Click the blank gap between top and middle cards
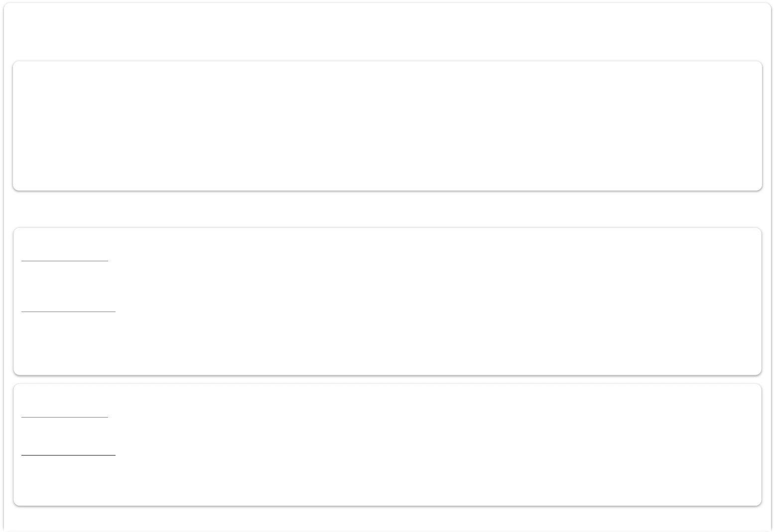This screenshot has width=775, height=532. click(387, 209)
